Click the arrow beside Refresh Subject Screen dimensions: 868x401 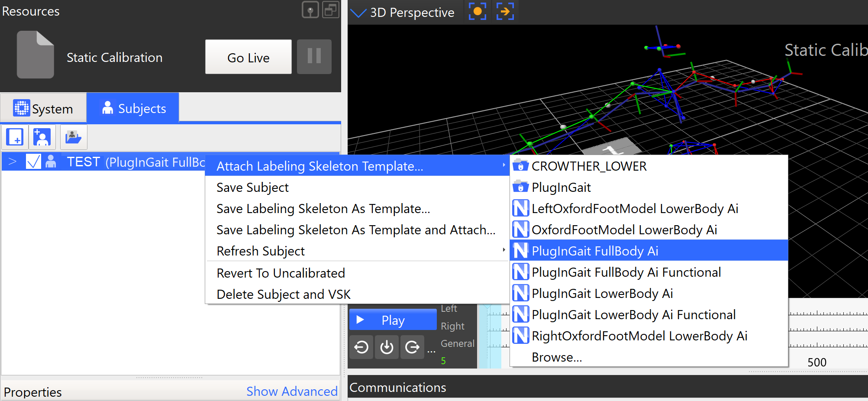point(503,250)
